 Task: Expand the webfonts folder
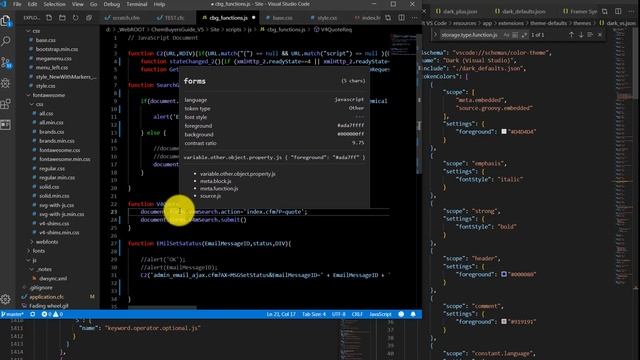(31, 242)
